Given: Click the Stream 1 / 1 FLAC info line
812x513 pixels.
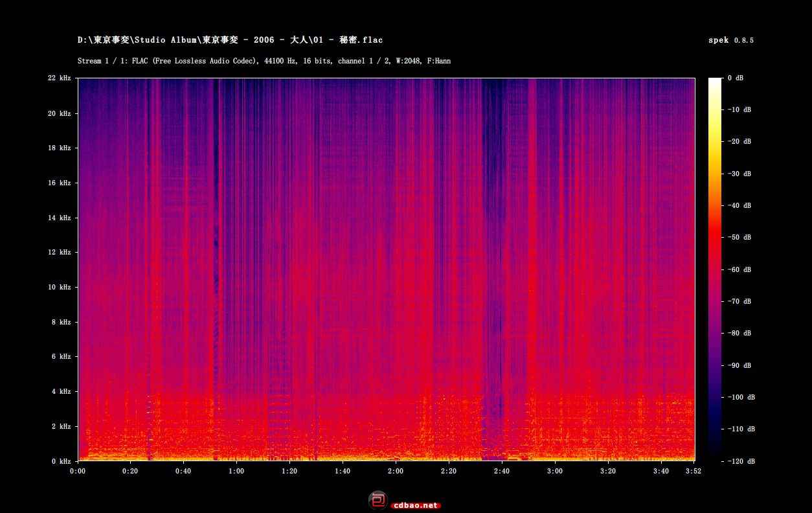Looking at the screenshot, I should tap(264, 61).
